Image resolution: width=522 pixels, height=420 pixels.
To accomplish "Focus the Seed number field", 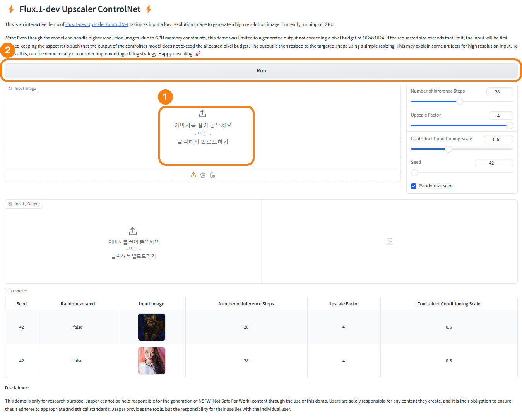I will (x=494, y=163).
